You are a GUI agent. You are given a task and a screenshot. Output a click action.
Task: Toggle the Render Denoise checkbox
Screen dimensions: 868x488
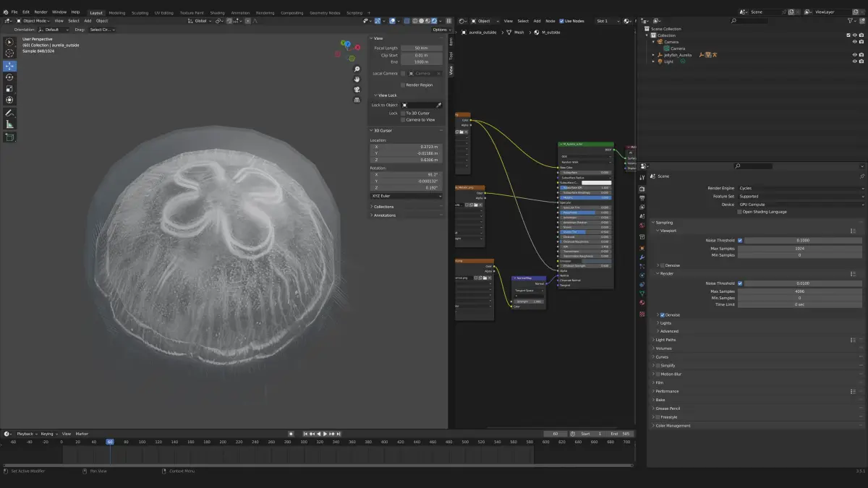click(663, 315)
